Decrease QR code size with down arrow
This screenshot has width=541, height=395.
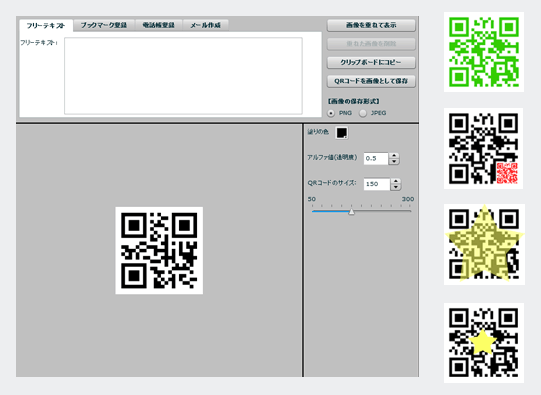click(x=396, y=187)
